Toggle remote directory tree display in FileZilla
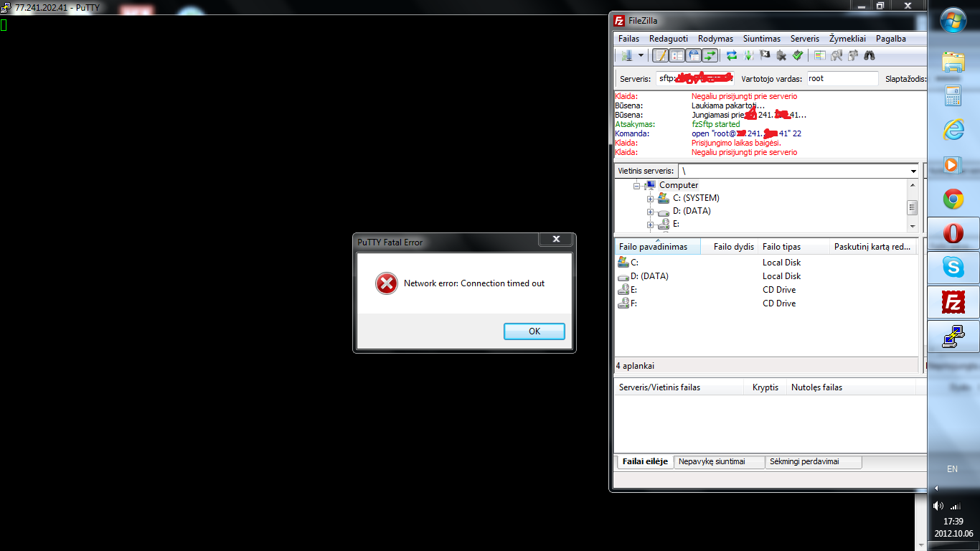 [x=693, y=55]
